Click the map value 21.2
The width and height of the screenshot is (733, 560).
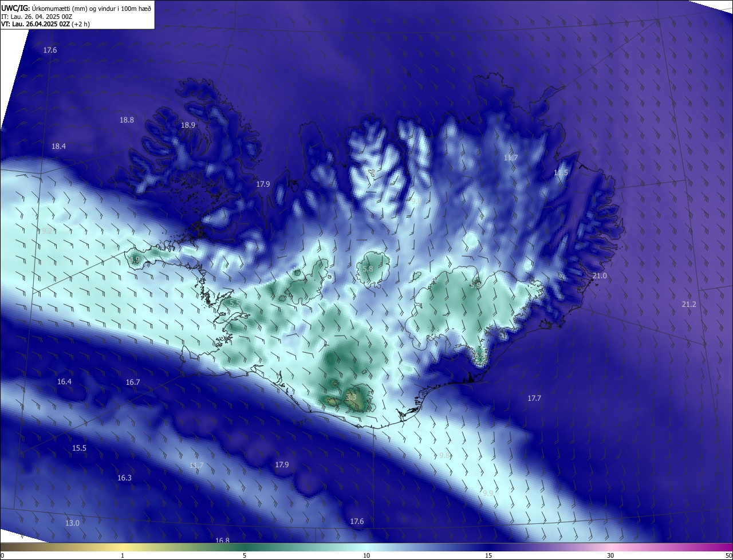pyautogui.click(x=689, y=304)
